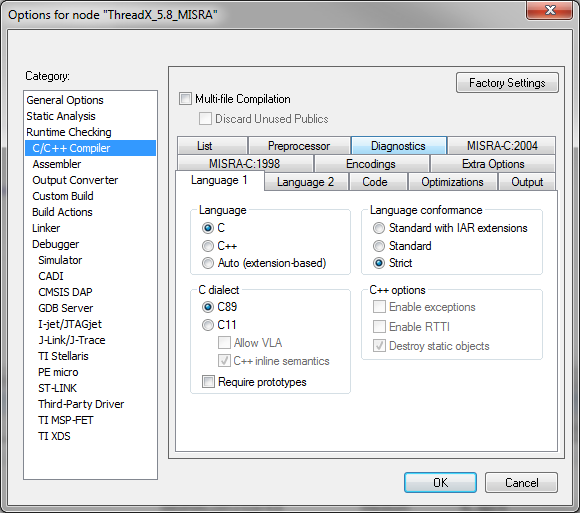
Task: Switch to the List tab
Action: coord(212,146)
